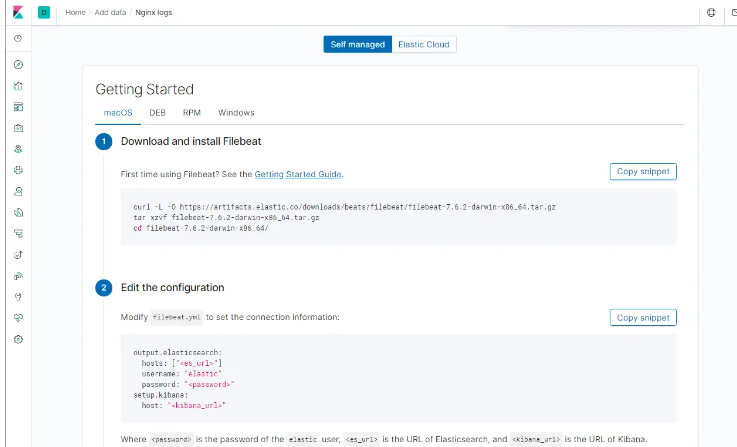Open the Visualize app in sidebar
The image size is (737, 447).
[x=18, y=86]
